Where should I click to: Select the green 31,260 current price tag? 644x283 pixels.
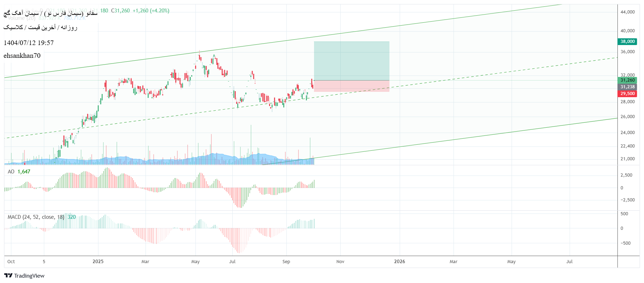(627, 80)
